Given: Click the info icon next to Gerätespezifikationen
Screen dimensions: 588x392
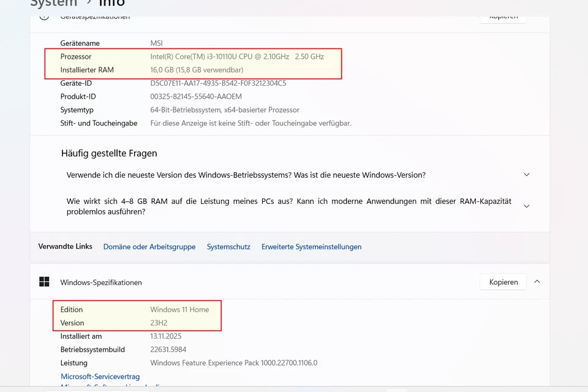Looking at the screenshot, I should point(44,17).
